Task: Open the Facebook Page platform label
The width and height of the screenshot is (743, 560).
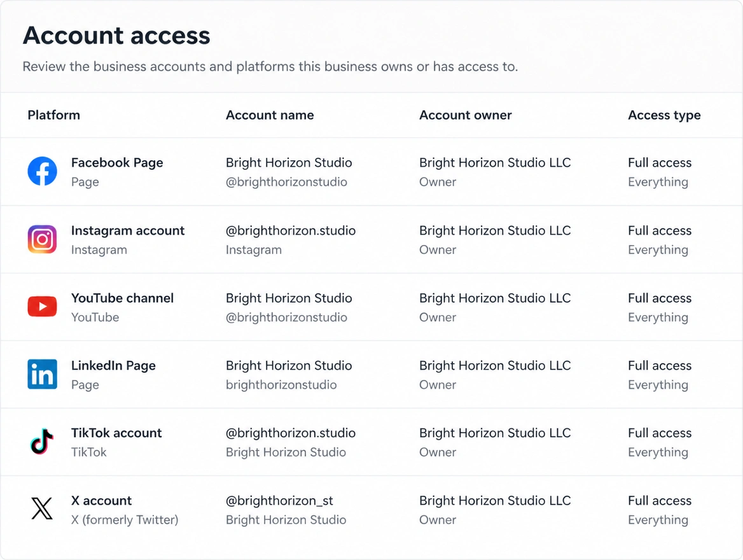Action: coord(117,163)
